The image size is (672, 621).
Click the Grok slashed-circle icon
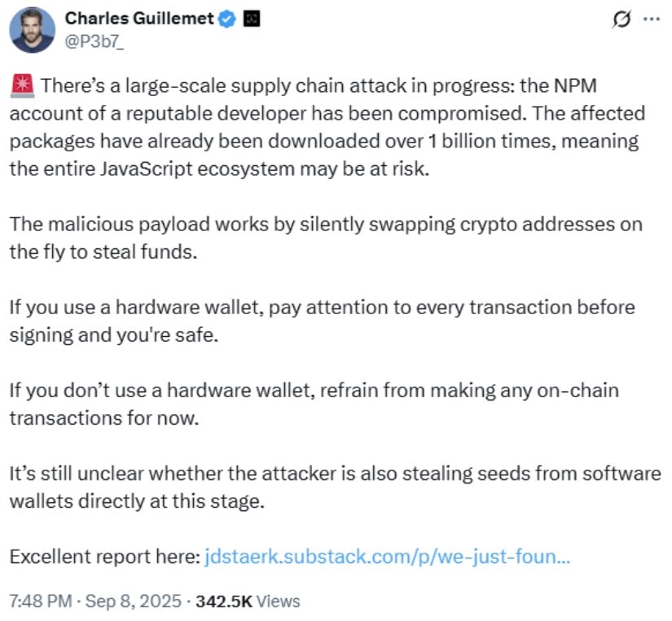tap(621, 19)
